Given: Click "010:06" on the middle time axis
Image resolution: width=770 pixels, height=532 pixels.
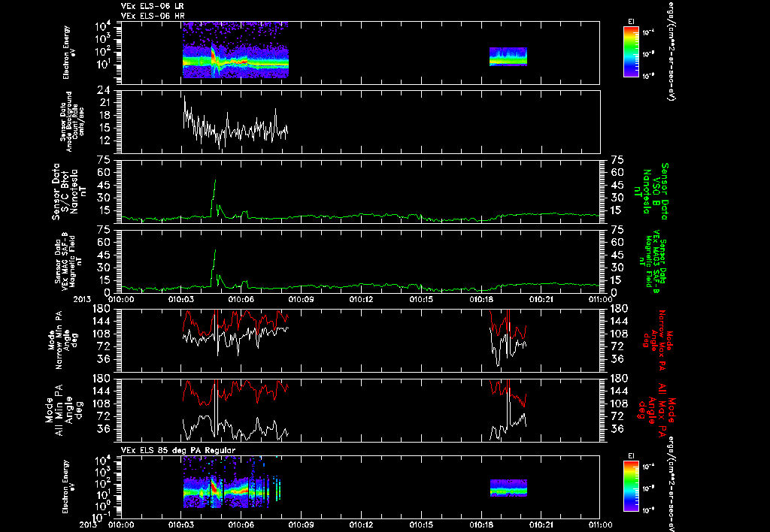Looking at the screenshot, I should (241, 298).
